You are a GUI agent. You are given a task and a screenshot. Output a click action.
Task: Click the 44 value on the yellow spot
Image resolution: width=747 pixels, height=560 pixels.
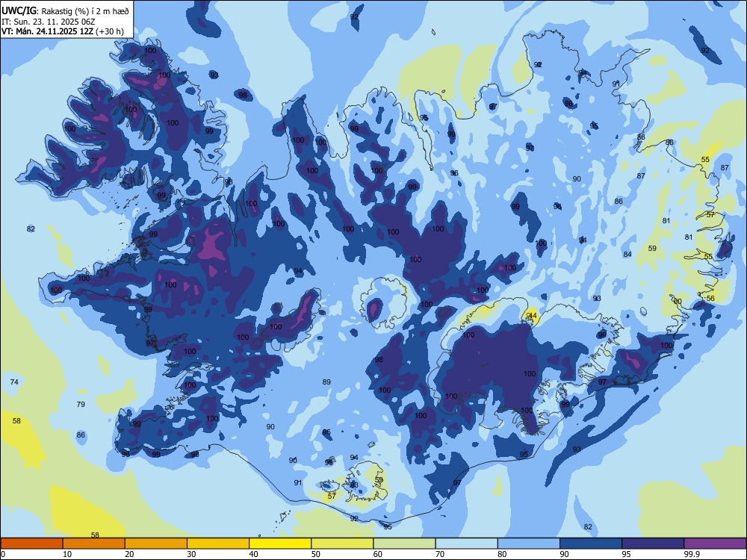533,315
